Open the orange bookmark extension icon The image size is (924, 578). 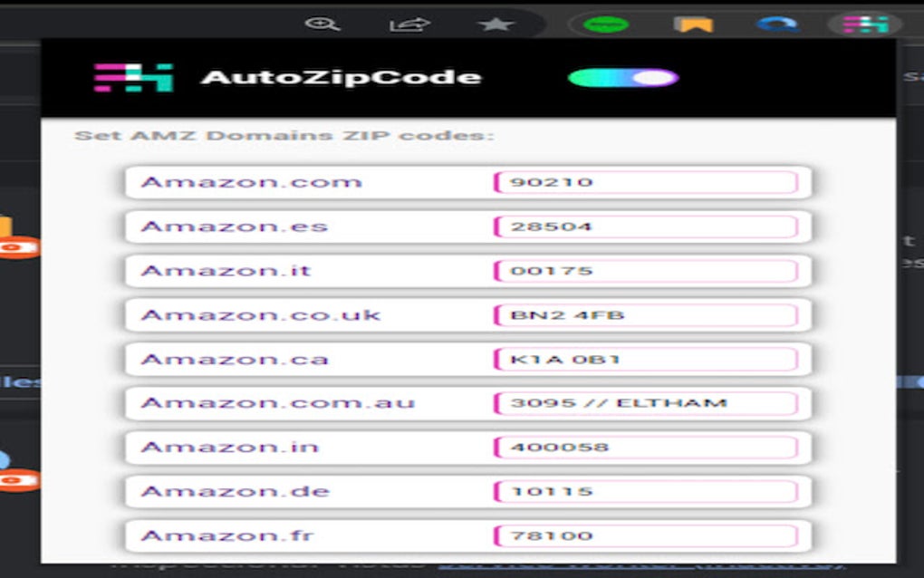click(694, 24)
